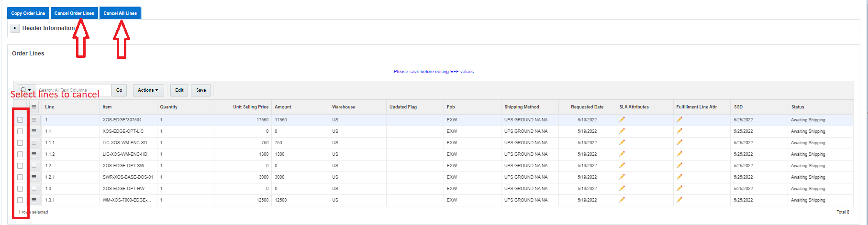Click header row actions menu icon

click(x=34, y=107)
